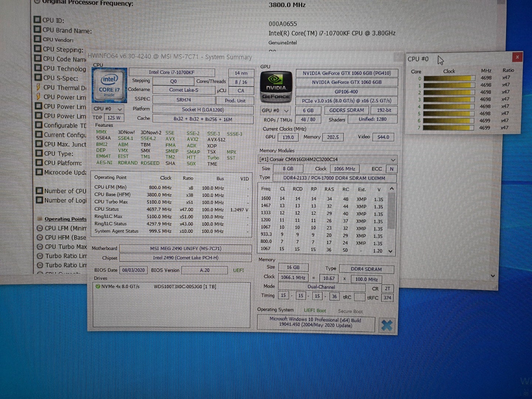Click the CPU Max. Junct row icon
Image resolution: width=532 pixels, height=399 pixels.
[39, 144]
